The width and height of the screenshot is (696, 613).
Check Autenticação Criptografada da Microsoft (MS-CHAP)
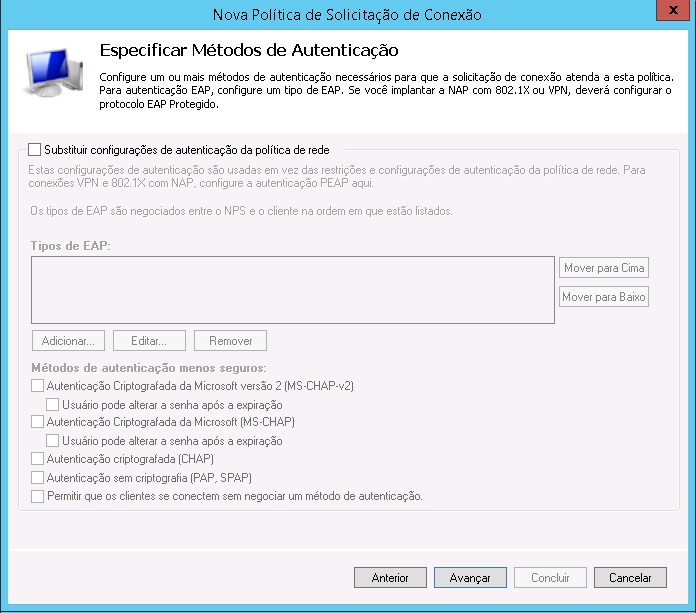click(37, 421)
